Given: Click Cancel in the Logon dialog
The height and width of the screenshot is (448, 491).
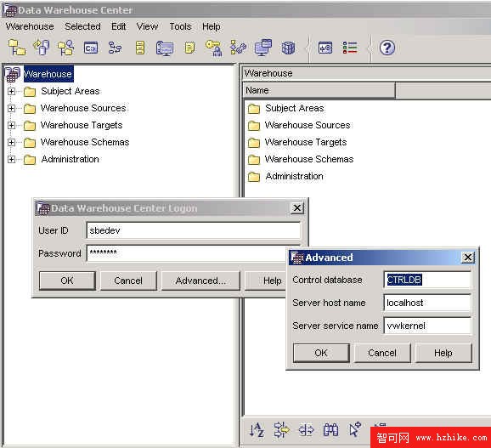Looking at the screenshot, I should click(128, 281).
